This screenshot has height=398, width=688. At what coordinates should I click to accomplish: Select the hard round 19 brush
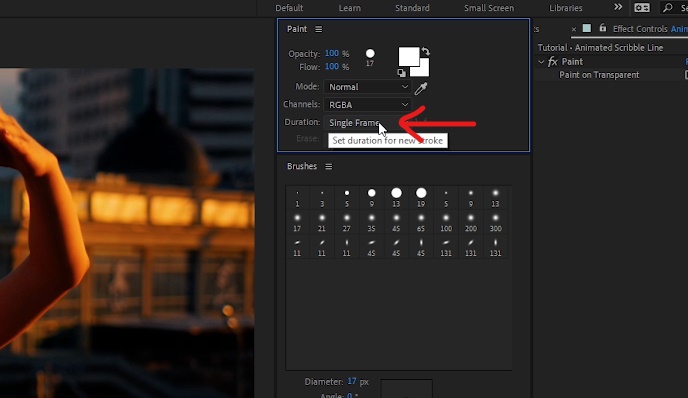click(x=421, y=197)
